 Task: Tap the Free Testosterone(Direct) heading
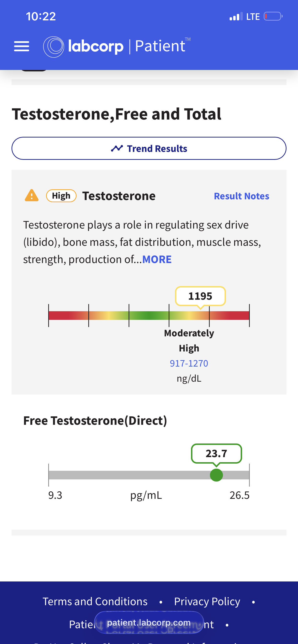(x=95, y=420)
